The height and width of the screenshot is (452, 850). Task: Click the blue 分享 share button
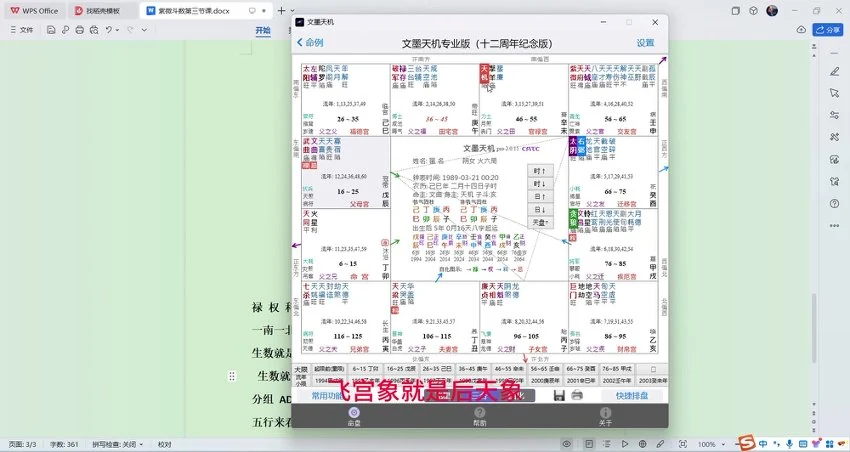tap(827, 30)
